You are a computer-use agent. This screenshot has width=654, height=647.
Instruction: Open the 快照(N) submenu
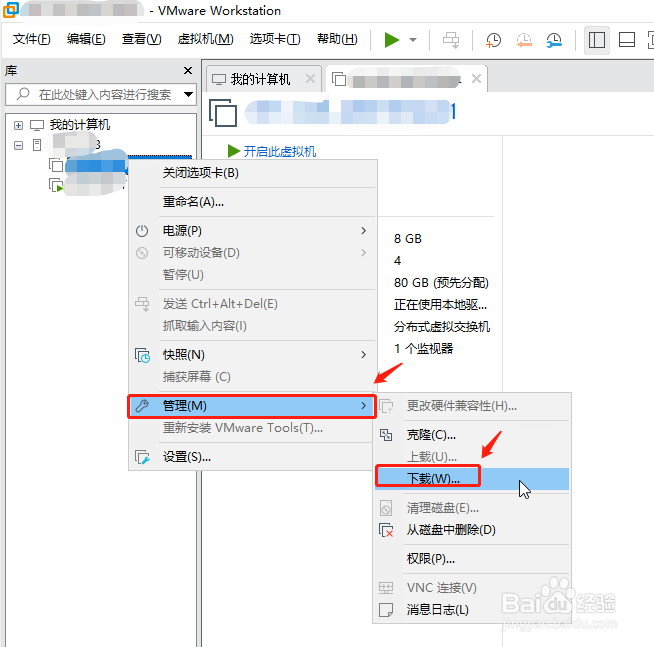(x=253, y=355)
